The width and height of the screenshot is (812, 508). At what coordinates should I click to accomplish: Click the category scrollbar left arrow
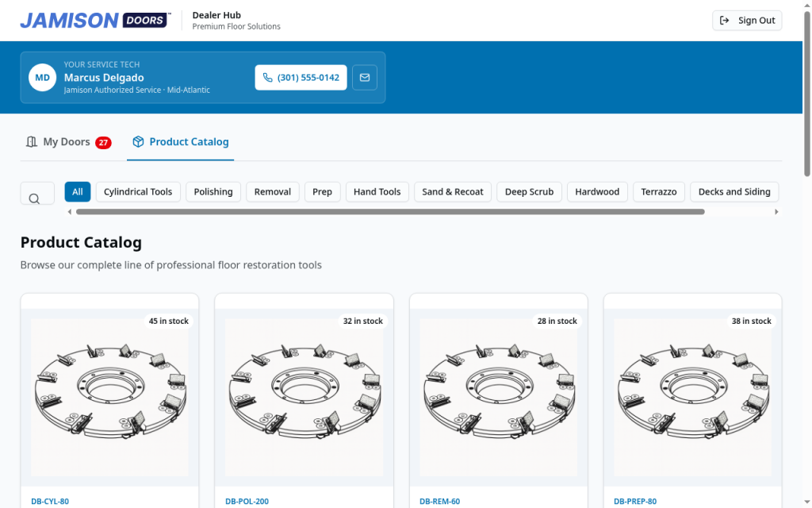(70, 211)
